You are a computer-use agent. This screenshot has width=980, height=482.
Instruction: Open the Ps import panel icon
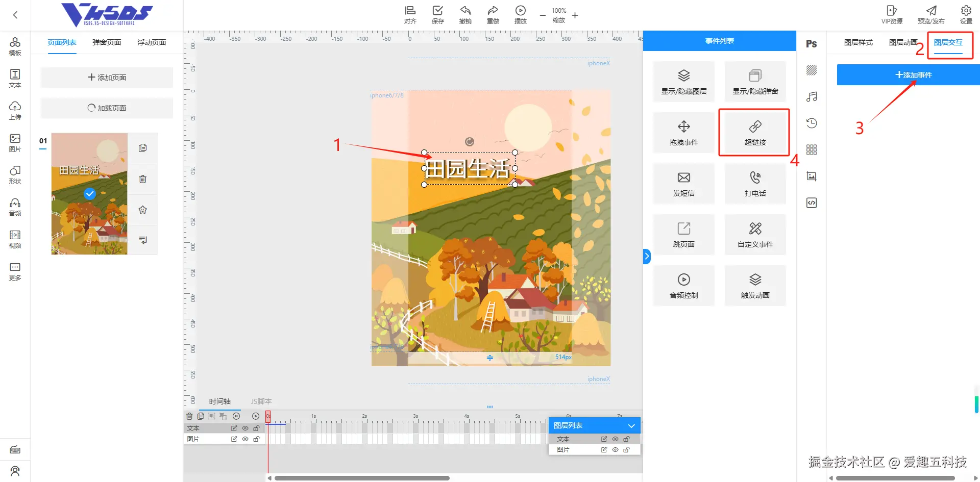coord(812,44)
